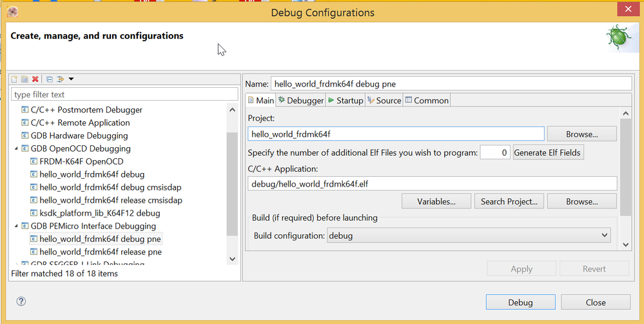Viewport: 644px width, 324px height.
Task: Switch to the Startup tab
Action: pos(345,100)
